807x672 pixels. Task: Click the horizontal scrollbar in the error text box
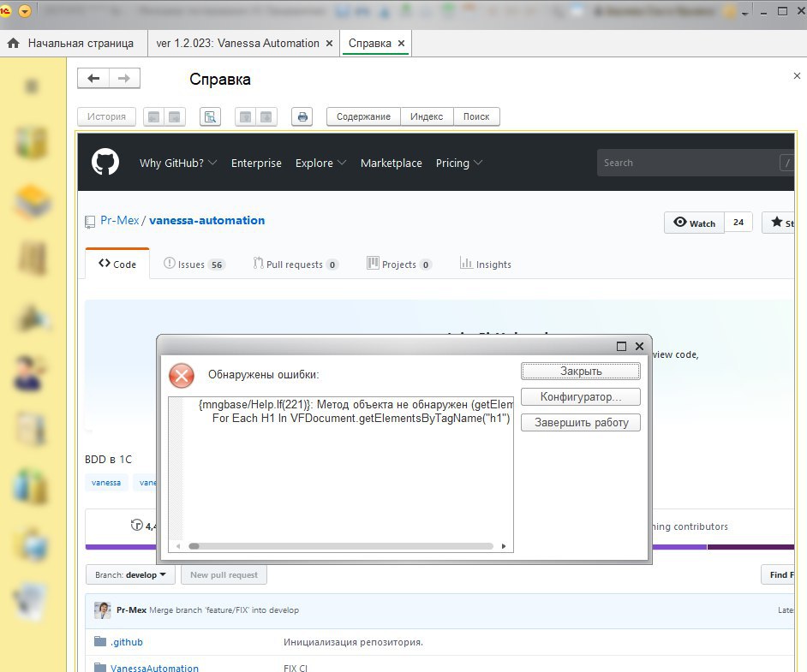pos(341,546)
